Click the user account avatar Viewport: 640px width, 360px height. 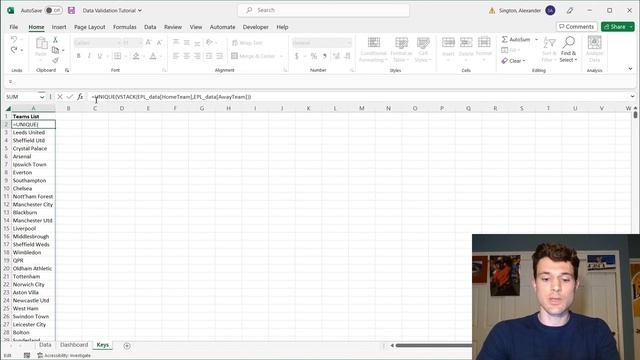point(550,10)
